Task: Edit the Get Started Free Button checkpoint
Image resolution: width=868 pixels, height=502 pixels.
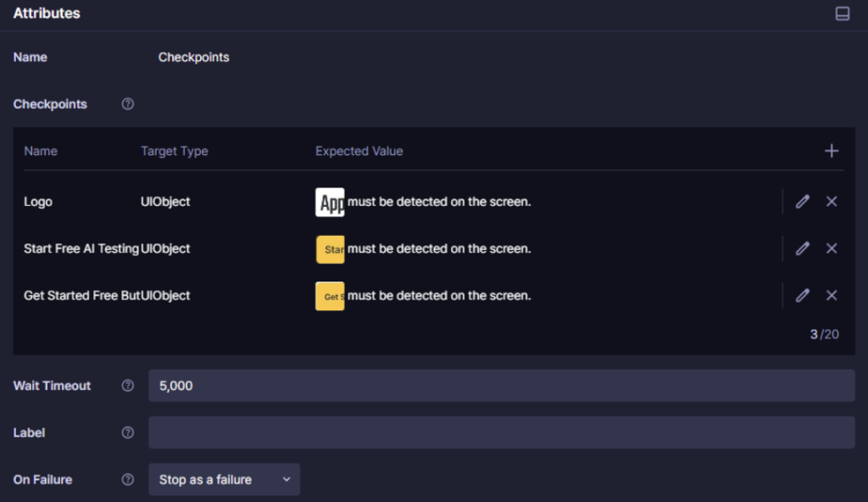Action: coord(802,295)
